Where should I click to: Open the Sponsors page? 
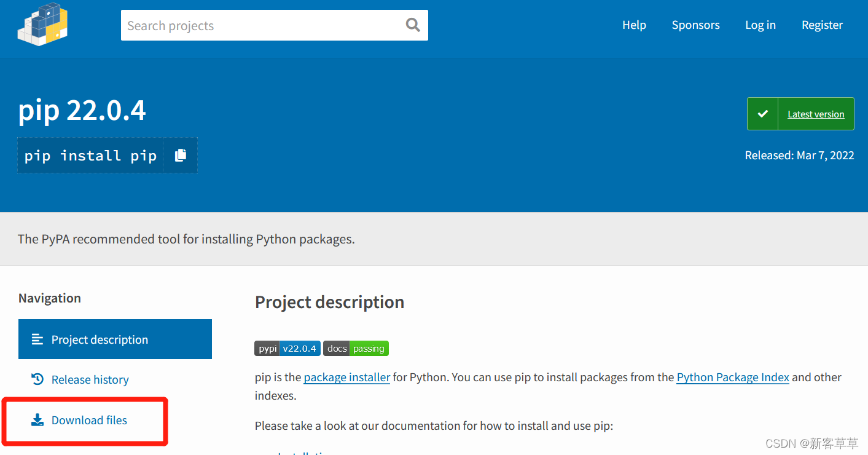(x=695, y=25)
